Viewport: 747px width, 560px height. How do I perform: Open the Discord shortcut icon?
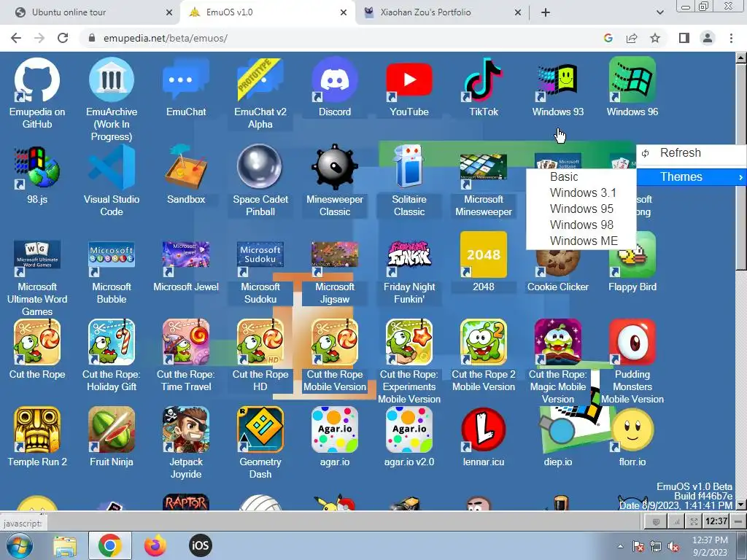click(x=334, y=80)
